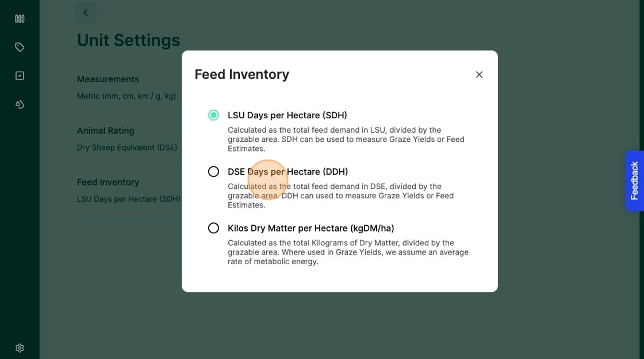Image resolution: width=644 pixels, height=359 pixels.
Task: Open the map icon in sidebar
Action: click(x=20, y=18)
